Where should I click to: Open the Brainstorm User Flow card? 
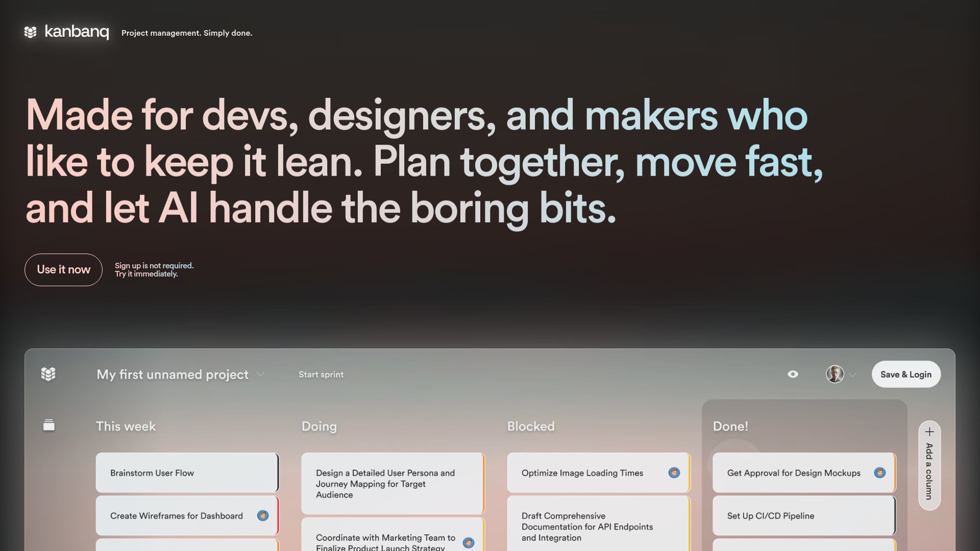coord(187,472)
